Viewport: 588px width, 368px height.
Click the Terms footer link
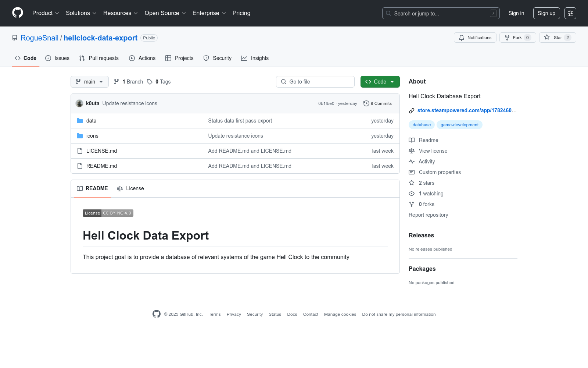point(215,314)
